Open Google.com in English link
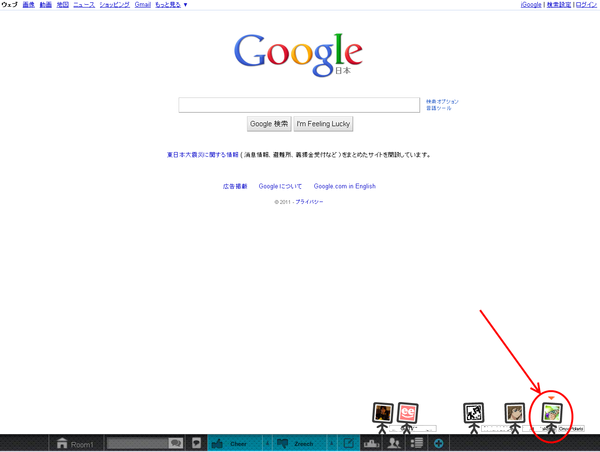 tap(345, 186)
